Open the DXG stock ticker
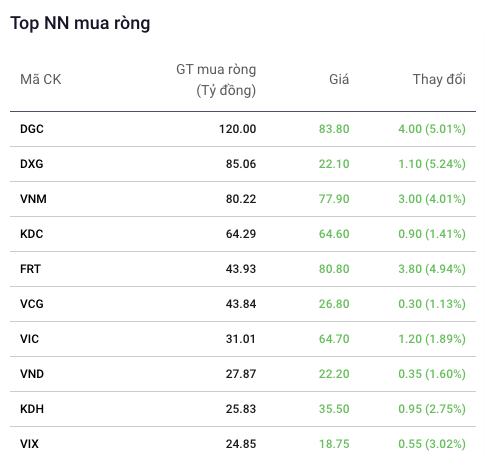485x464 pixels. pyautogui.click(x=32, y=164)
